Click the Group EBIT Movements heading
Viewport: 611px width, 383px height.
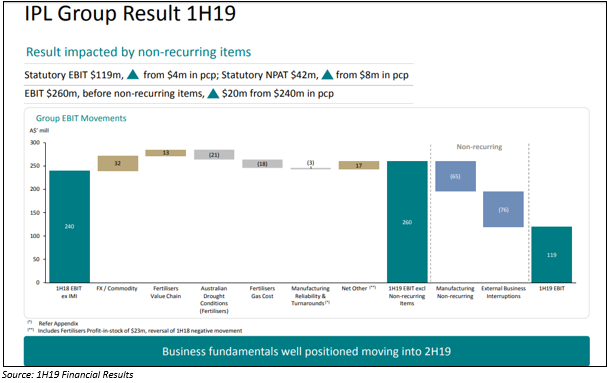pyautogui.click(x=81, y=118)
